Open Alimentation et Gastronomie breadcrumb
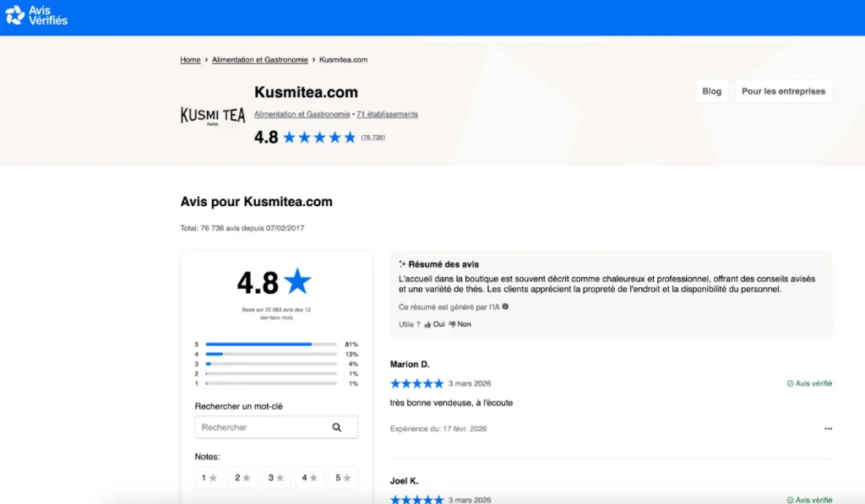Viewport: 865px width, 504px height. 259,60
